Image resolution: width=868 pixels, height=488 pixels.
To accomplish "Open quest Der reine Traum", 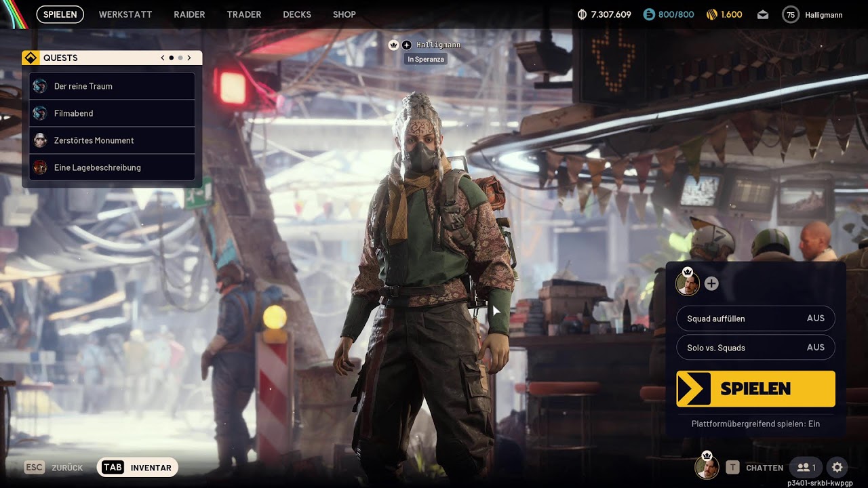I will (x=113, y=86).
